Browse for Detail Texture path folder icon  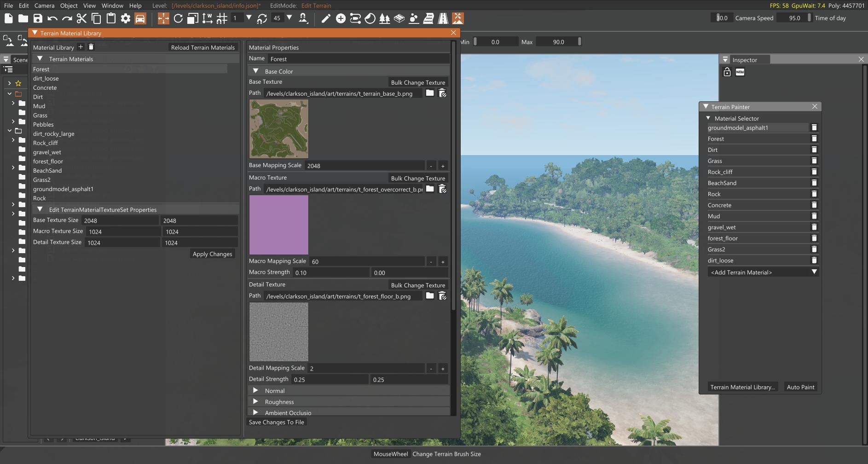point(430,296)
